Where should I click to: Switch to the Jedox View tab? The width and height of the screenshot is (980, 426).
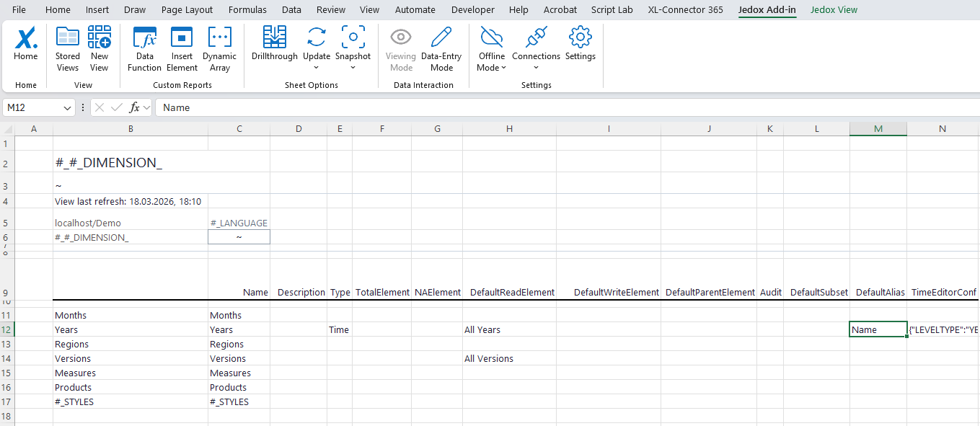pyautogui.click(x=834, y=10)
